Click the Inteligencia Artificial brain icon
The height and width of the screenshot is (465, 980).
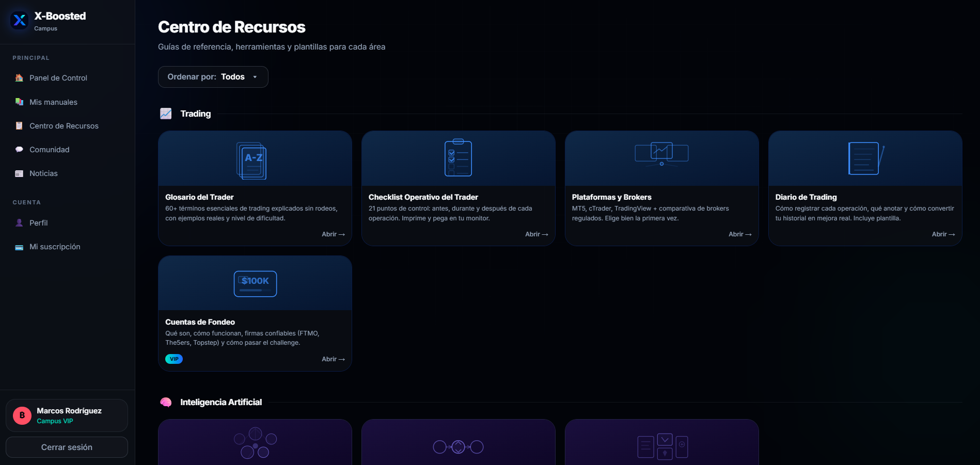point(166,402)
